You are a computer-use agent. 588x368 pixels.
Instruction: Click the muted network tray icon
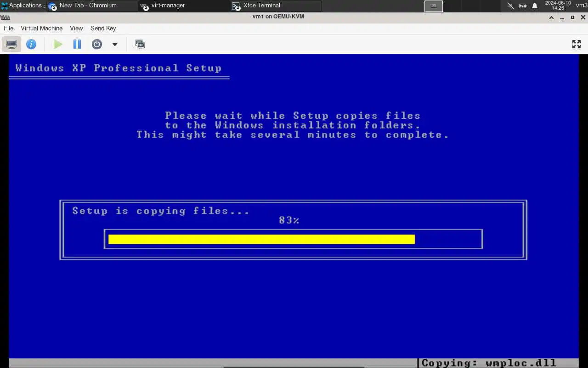510,6
